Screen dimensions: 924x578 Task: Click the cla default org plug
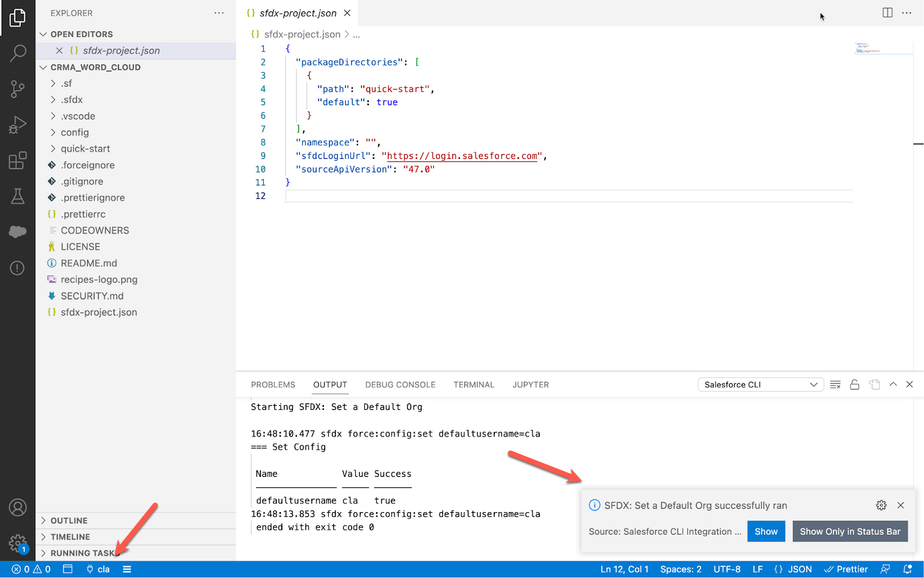[x=98, y=569]
